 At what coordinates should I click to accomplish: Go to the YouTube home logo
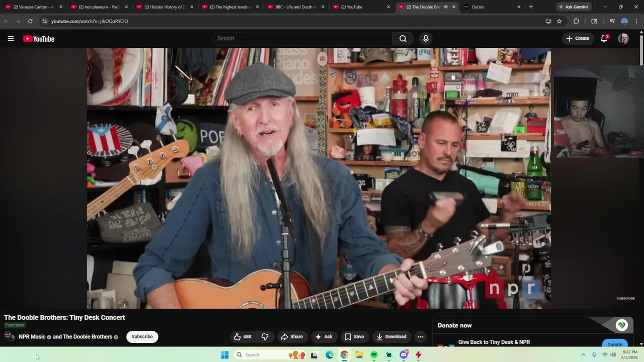(38, 39)
